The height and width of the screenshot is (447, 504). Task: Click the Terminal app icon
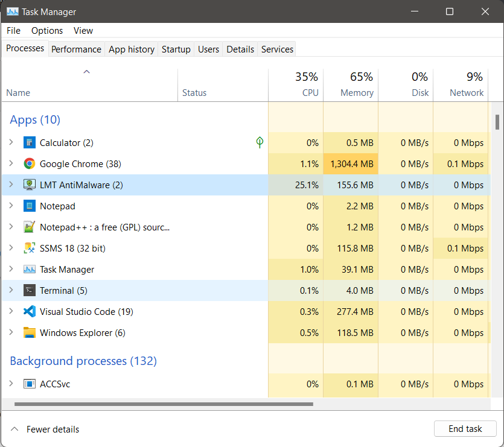click(29, 291)
